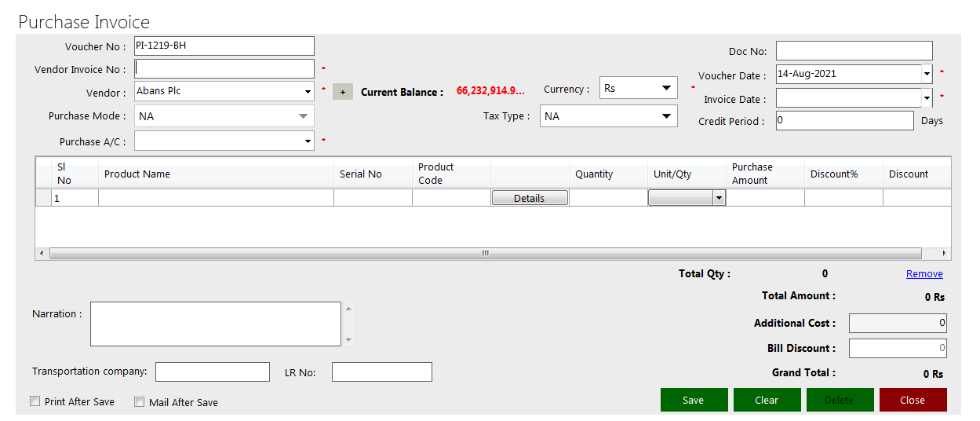Click the Narration box scroll-down arrow
Viewport: 980px width, 421px height.
(348, 340)
